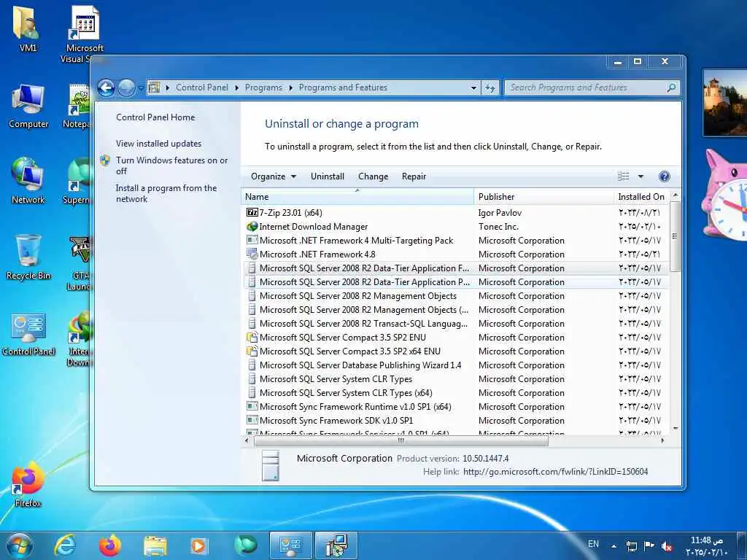This screenshot has width=747, height=560.
Task: Click the address bar Refresh button
Action: [489, 87]
